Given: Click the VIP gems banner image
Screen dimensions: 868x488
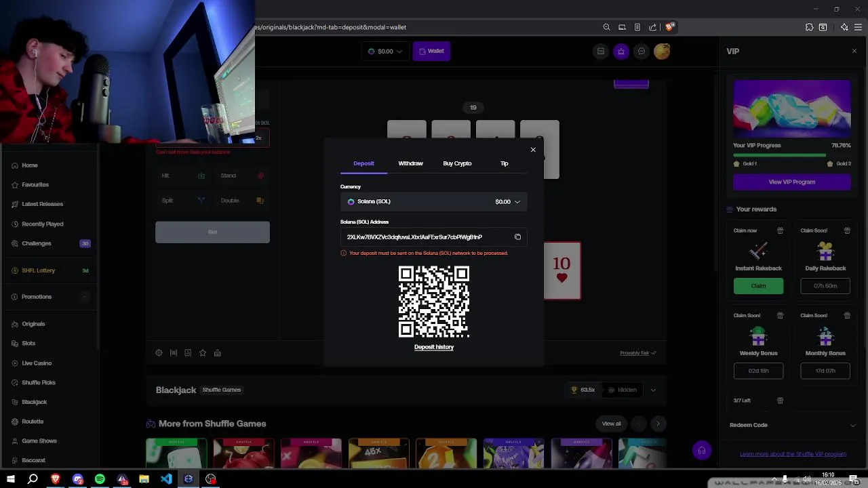Looking at the screenshot, I should coord(792,109).
